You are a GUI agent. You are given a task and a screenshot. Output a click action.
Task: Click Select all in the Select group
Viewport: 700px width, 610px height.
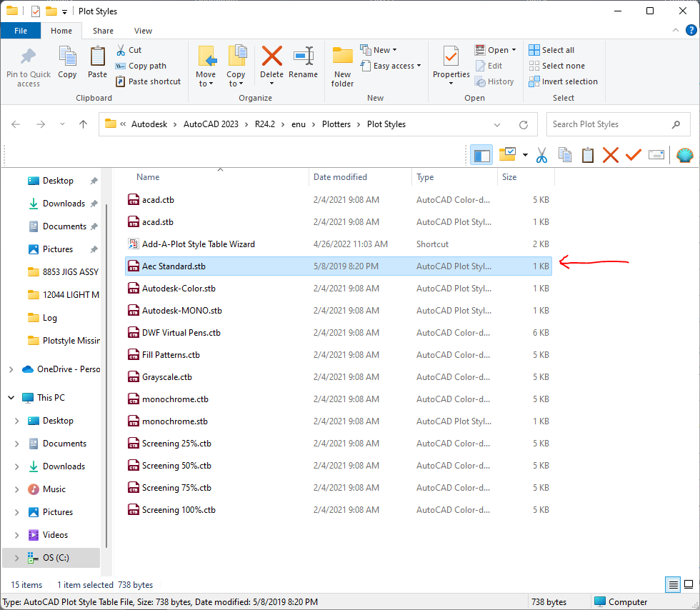point(553,50)
